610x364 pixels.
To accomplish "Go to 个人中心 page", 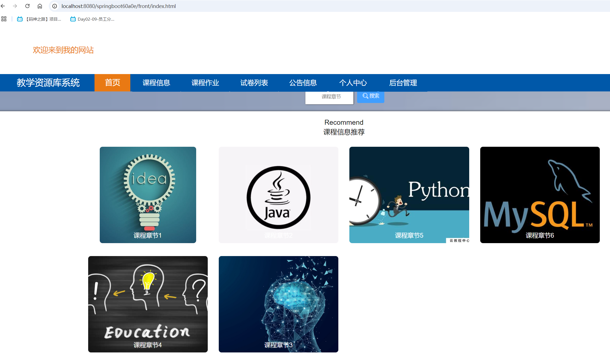I will tap(353, 83).
